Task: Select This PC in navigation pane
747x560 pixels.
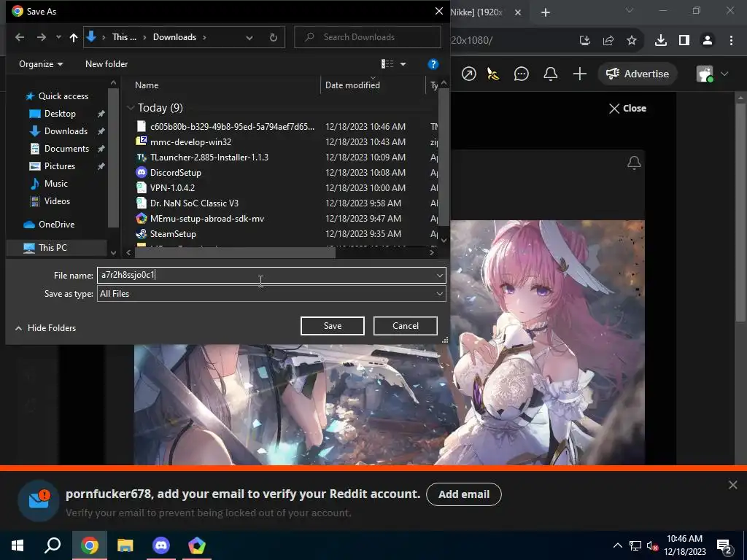Action: 53,248
